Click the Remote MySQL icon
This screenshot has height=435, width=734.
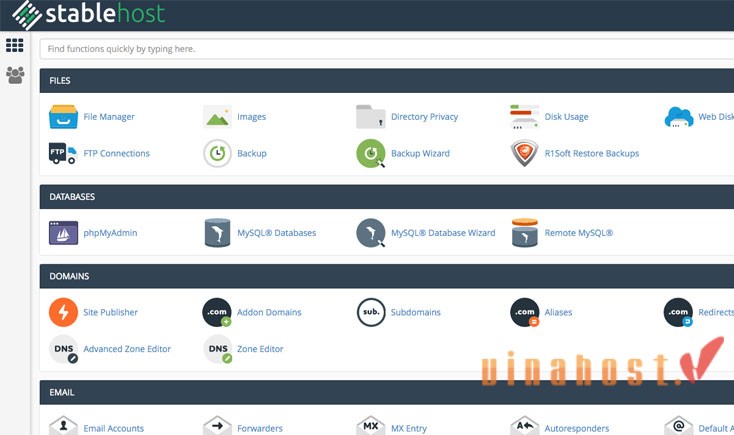coord(525,233)
